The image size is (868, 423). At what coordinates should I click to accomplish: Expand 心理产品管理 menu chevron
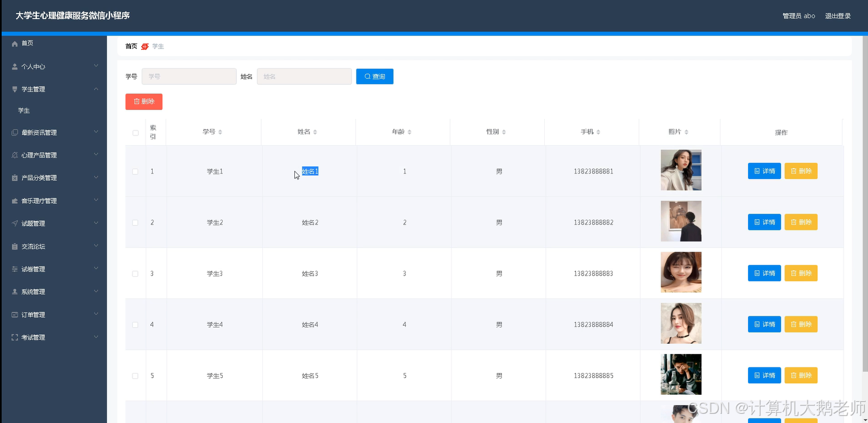tap(96, 154)
